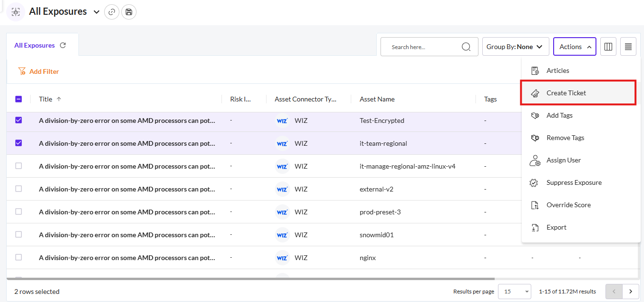Click the prod-preset-3 asset name
This screenshot has width=644, height=302.
click(380, 212)
